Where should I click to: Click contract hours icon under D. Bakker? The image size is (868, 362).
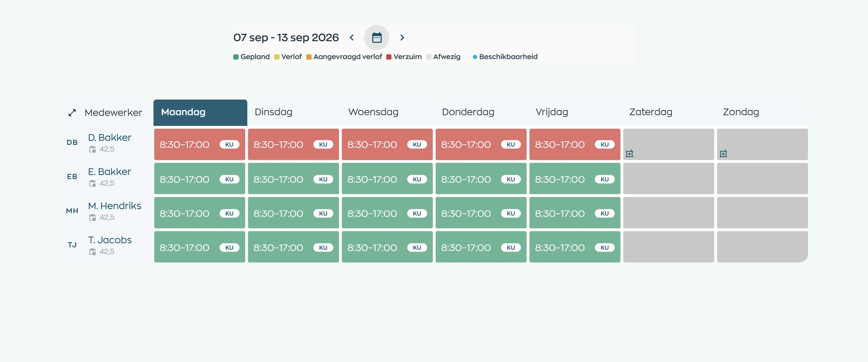coord(92,149)
